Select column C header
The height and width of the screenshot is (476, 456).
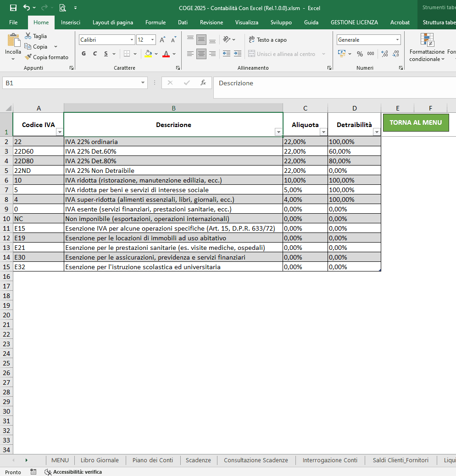(306, 108)
